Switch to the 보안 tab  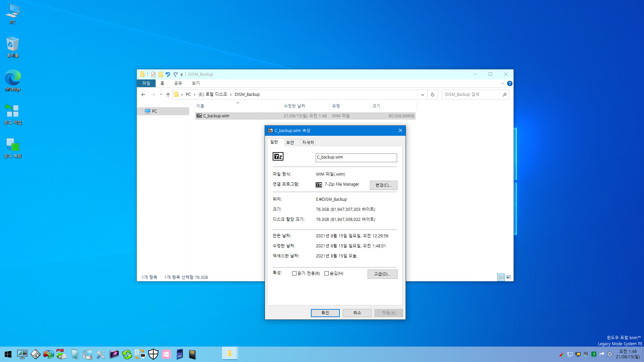[290, 142]
